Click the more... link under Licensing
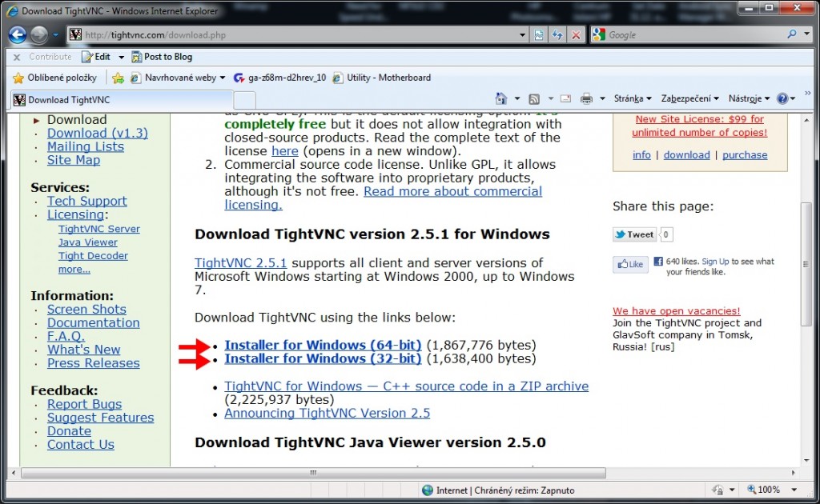Image resolution: width=820 pixels, height=504 pixels. click(x=74, y=270)
